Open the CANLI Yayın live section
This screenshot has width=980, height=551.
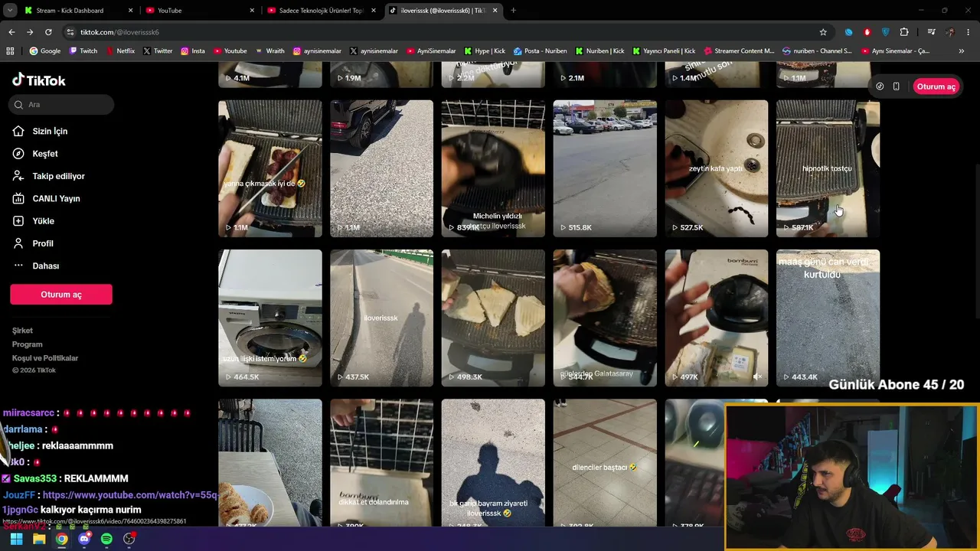56,198
